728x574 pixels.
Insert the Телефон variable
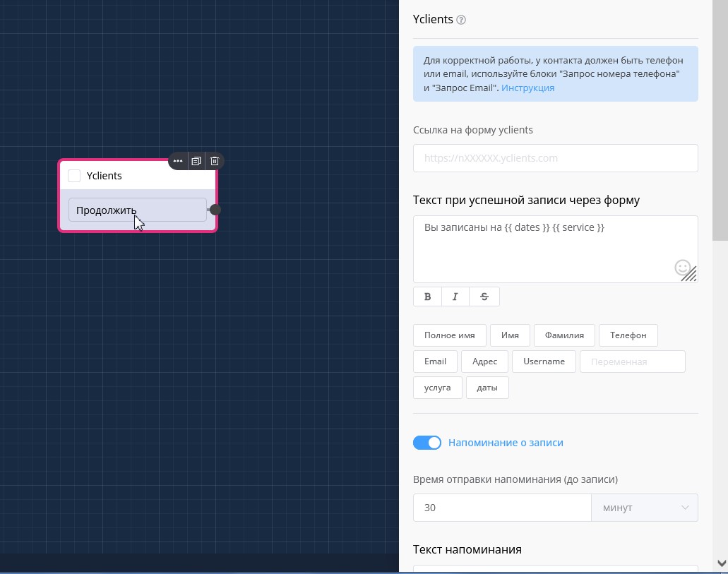[628, 335]
